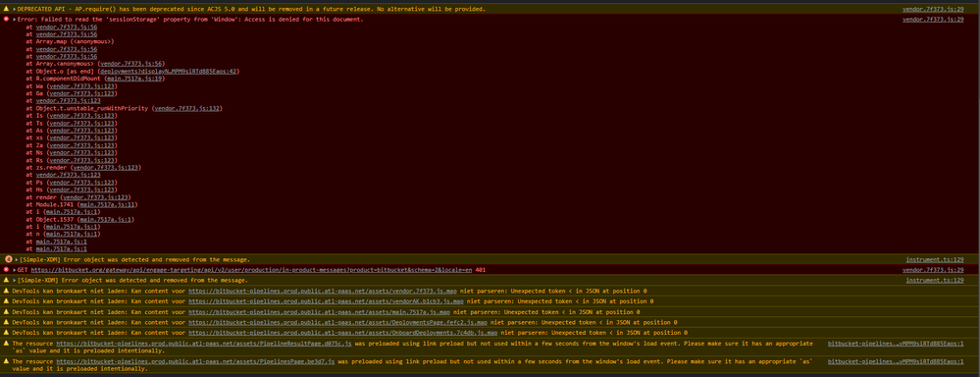This screenshot has width=980, height=377.
Task: Open deployments link in Object.o [as end] row
Action: point(168,71)
